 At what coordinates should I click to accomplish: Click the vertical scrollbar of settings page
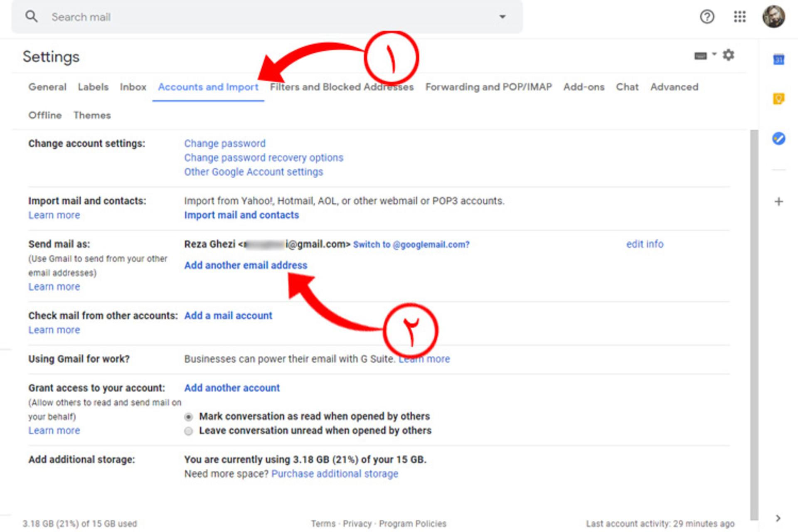(x=754, y=324)
